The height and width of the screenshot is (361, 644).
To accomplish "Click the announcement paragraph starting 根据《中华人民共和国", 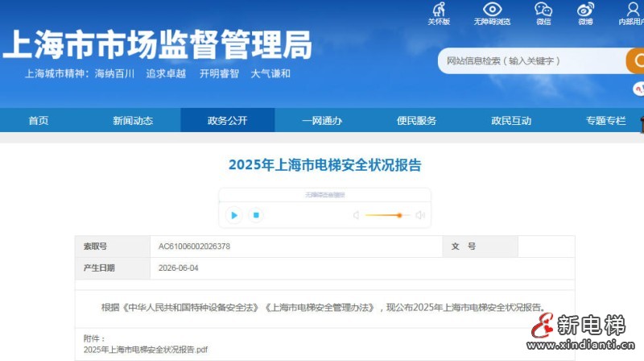I will pos(324,308).
